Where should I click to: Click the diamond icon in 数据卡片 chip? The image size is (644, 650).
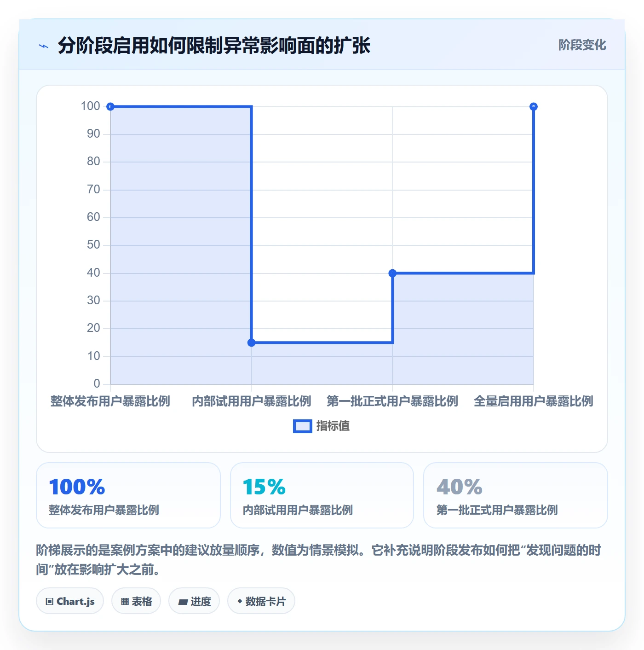tap(240, 601)
